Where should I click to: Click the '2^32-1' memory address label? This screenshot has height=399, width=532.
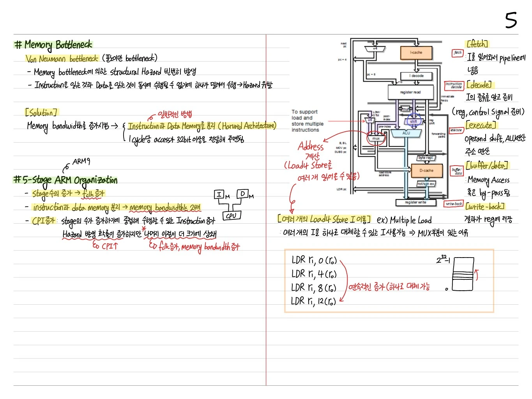443,259
